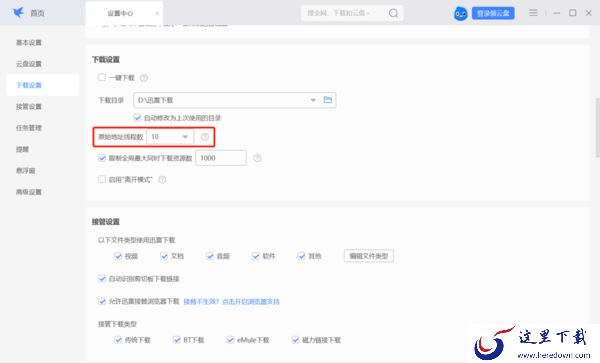This screenshot has height=363, width=600.
Task: Uncheck the 文档 file type
Action: point(164,256)
